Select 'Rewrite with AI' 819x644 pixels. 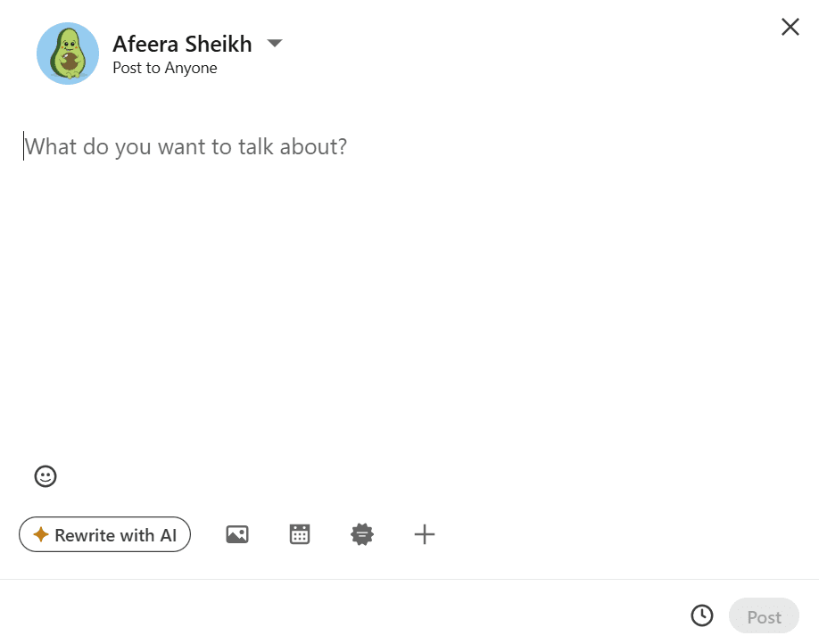point(104,534)
